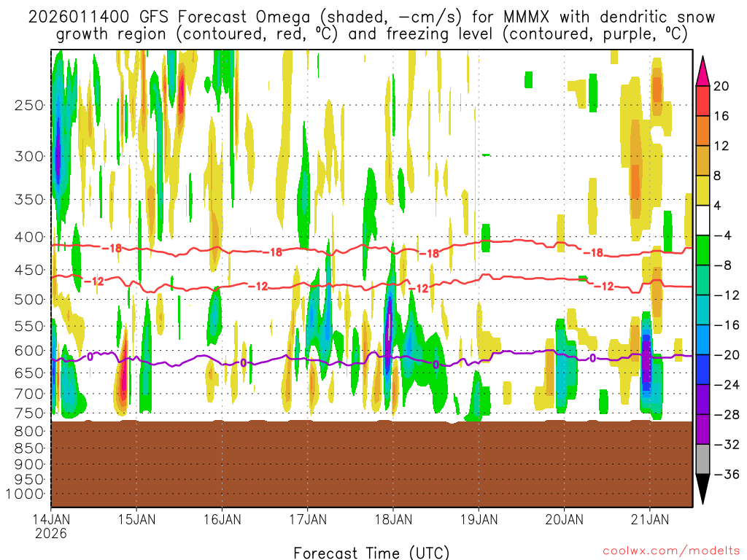Image resolution: width=747 pixels, height=560 pixels.
Task: Click the 21JAN date label
Action: (650, 519)
